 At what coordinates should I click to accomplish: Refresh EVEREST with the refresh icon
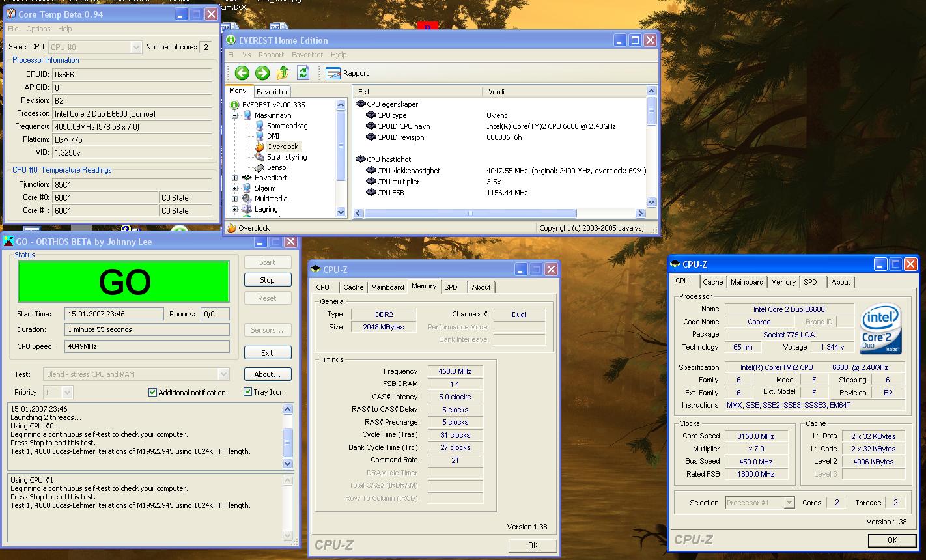click(x=303, y=73)
